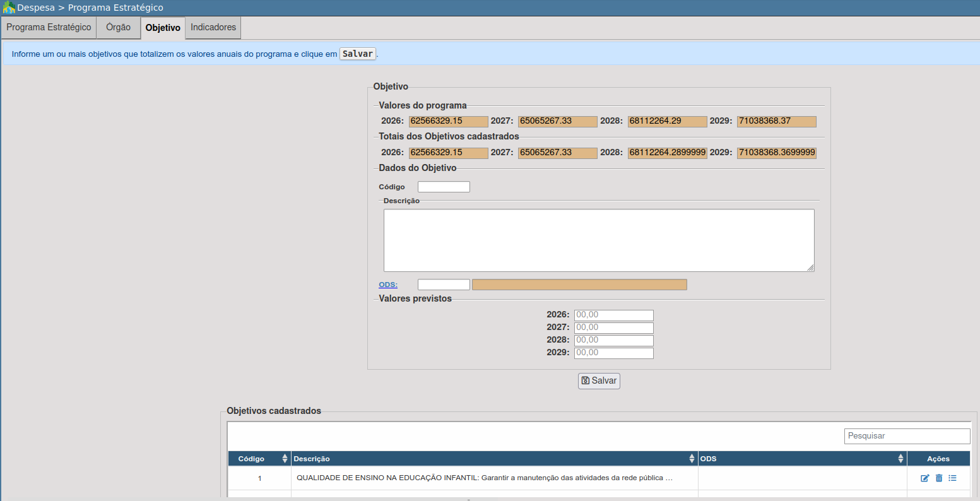
Task: Switch to the Programa Estratégico tab
Action: 49,28
